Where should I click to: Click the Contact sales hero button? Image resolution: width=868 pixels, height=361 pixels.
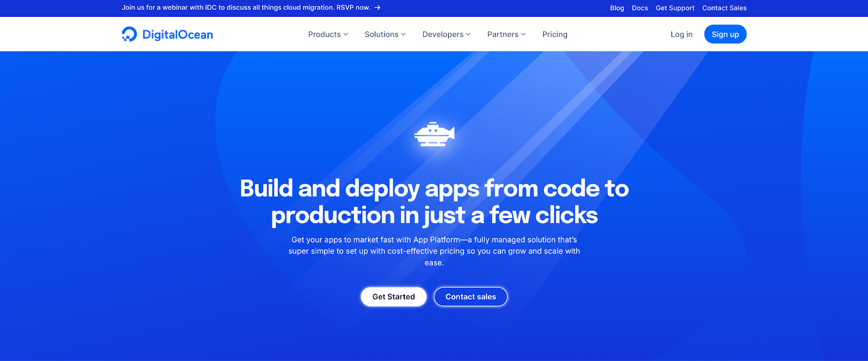(x=471, y=296)
